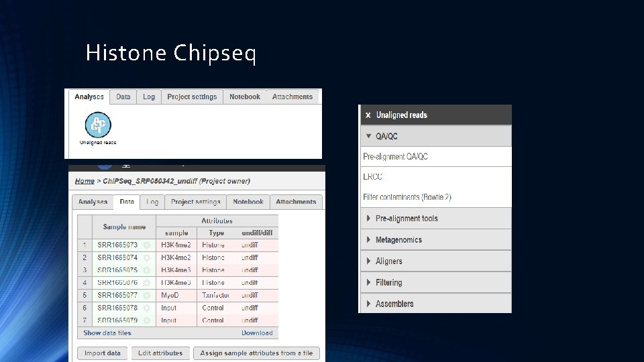Open gear options for SRR1665073
Screen dimensions: 644x362
[147, 245]
